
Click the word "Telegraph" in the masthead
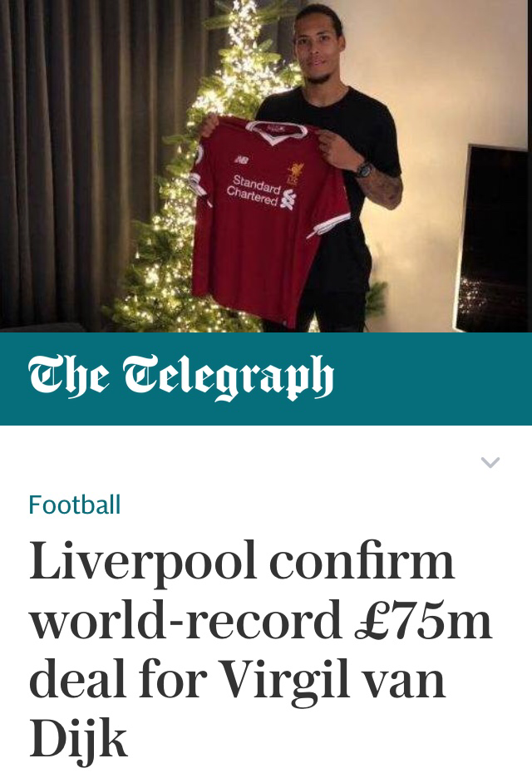click(x=229, y=377)
